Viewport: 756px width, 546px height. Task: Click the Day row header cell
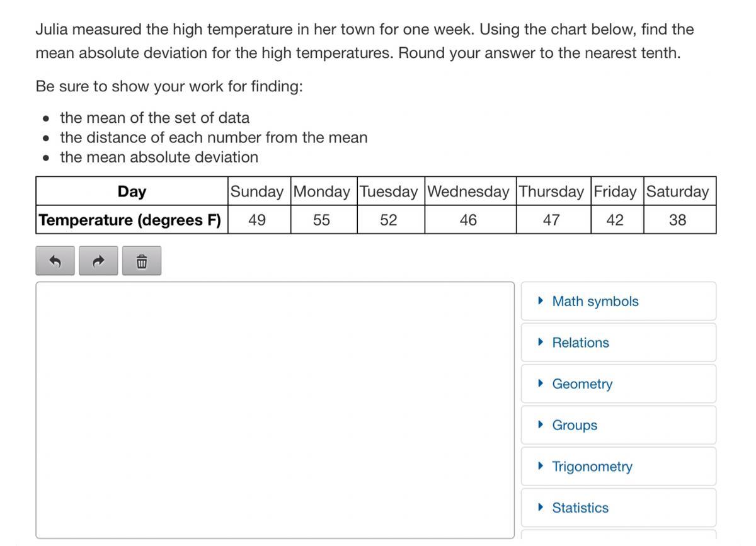coord(132,191)
